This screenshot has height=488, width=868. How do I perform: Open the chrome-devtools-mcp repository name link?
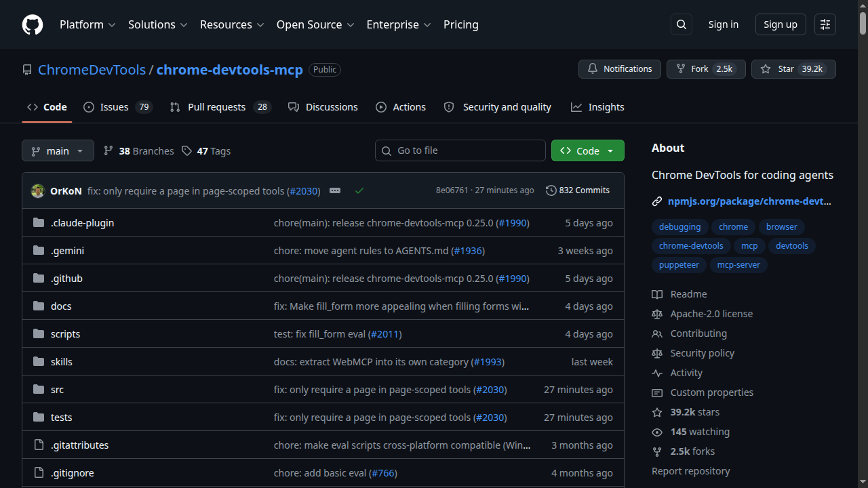tap(230, 70)
